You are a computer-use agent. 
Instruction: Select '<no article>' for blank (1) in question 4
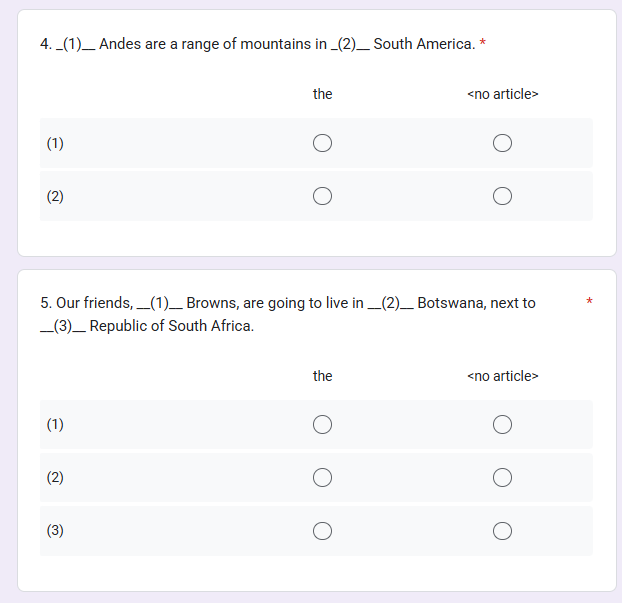click(502, 143)
